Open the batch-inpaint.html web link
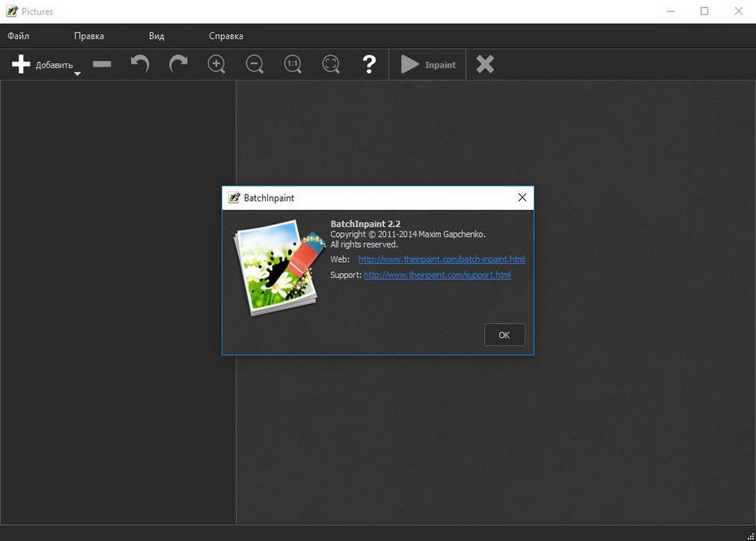 pyautogui.click(x=442, y=260)
